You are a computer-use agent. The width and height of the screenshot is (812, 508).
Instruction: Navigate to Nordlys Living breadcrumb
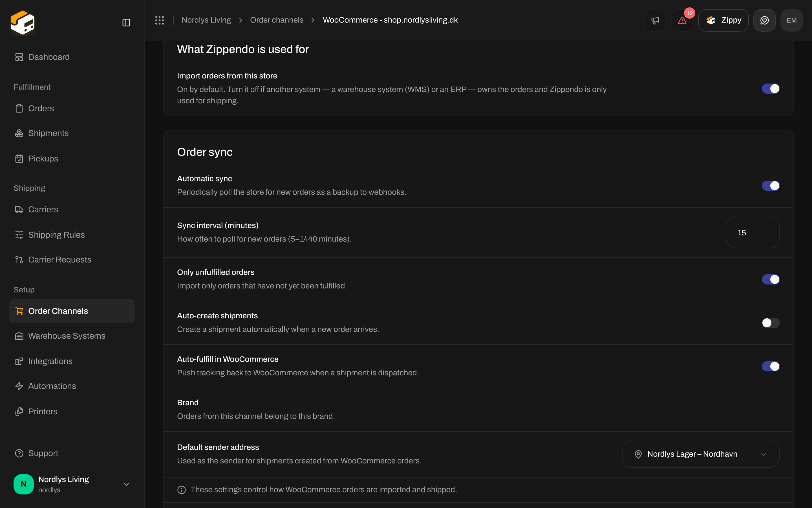coord(206,20)
